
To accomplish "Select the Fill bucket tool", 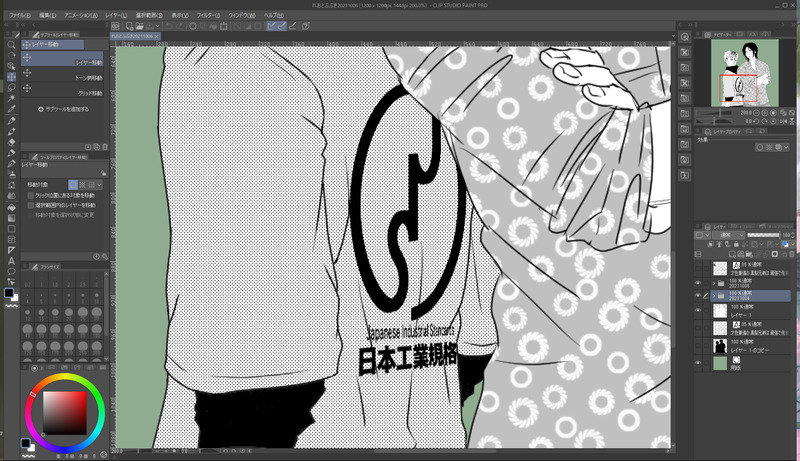I will click(x=11, y=207).
